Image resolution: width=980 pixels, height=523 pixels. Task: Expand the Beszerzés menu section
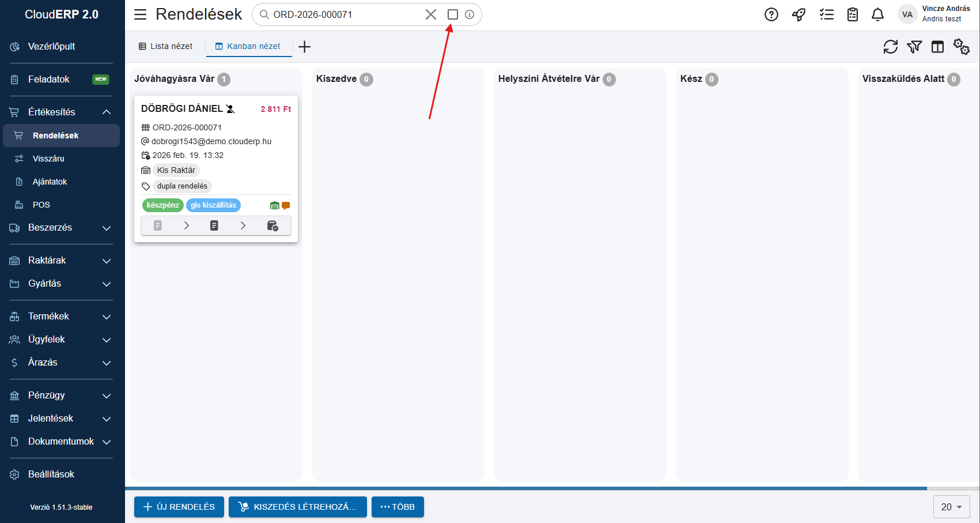coord(107,228)
